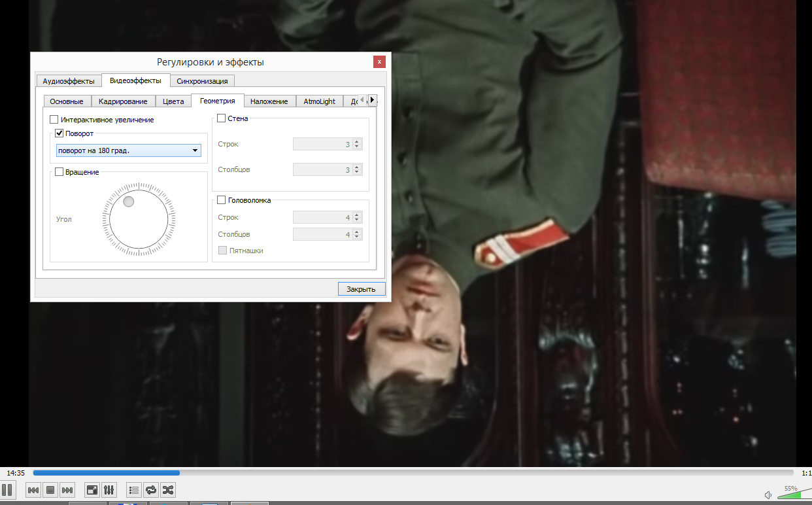The image size is (812, 505).
Task: Uncheck the Поворот checkbox
Action: 59,133
